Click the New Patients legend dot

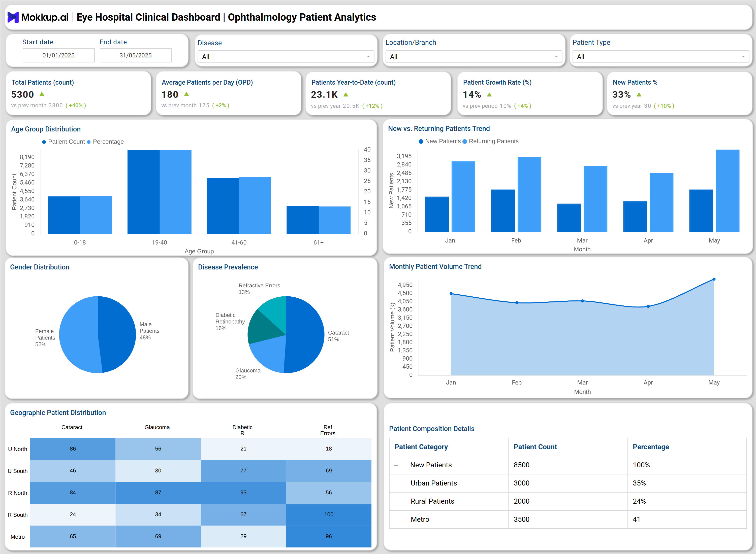click(x=421, y=142)
